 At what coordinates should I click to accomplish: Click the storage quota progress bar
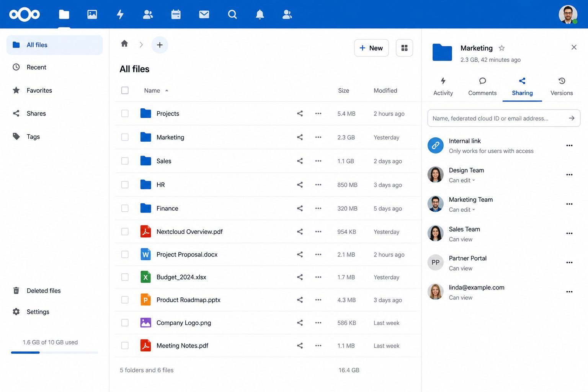pos(54,352)
